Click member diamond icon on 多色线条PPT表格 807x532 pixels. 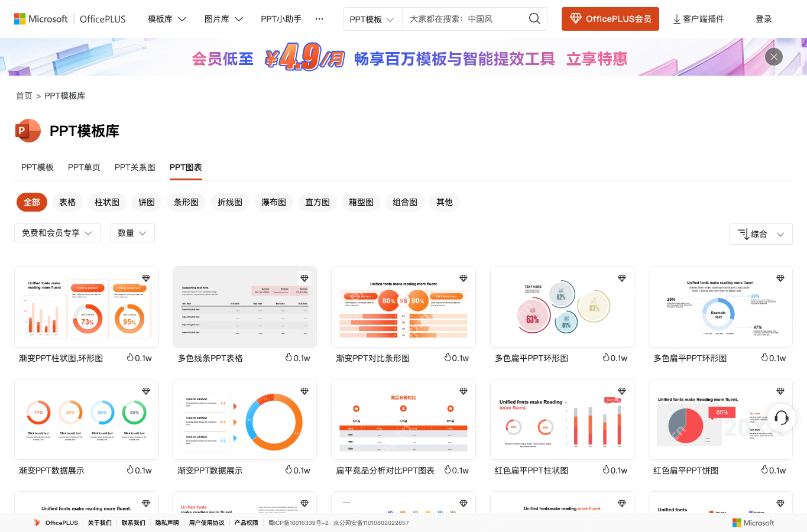pos(304,278)
